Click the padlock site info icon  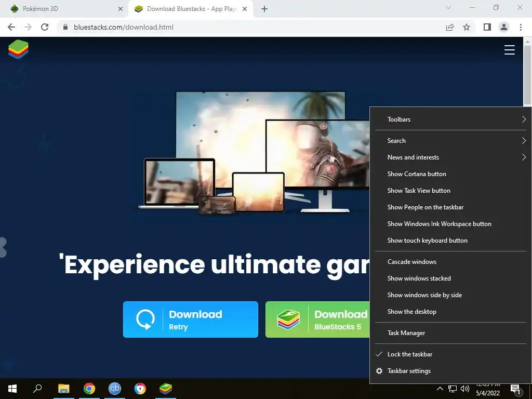point(65,27)
